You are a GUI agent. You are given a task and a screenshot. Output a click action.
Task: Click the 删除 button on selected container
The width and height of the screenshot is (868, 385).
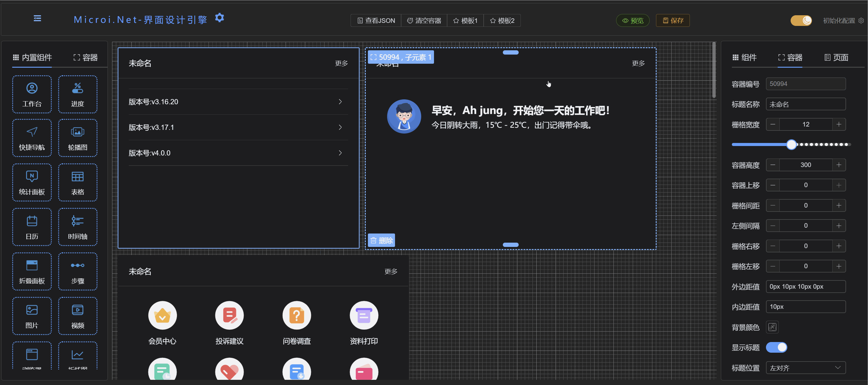(381, 241)
